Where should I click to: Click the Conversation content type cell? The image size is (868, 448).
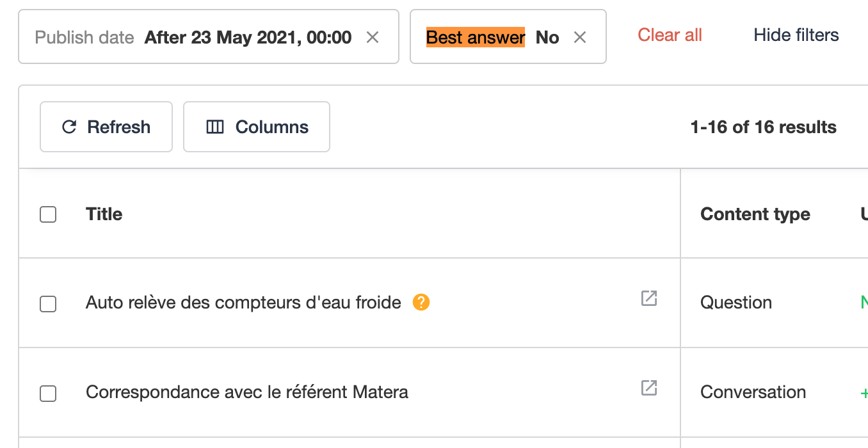click(753, 392)
